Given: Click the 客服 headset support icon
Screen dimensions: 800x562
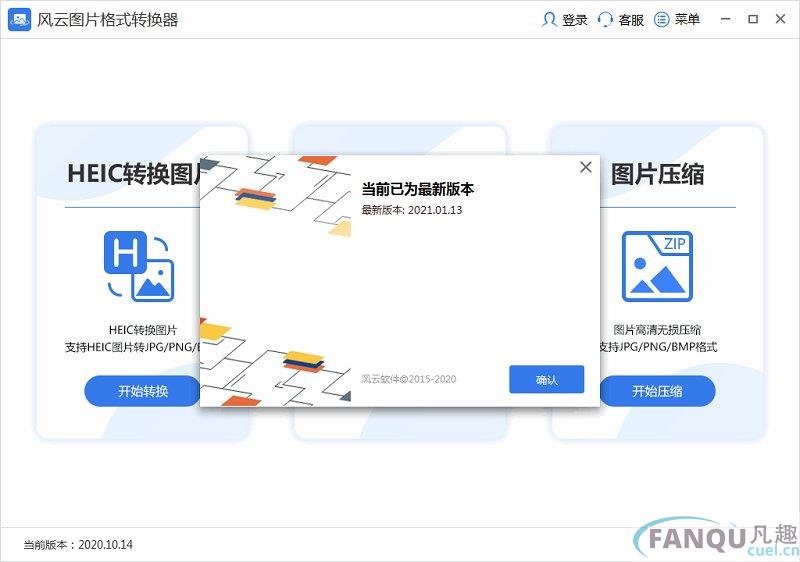Looking at the screenshot, I should coord(605,20).
